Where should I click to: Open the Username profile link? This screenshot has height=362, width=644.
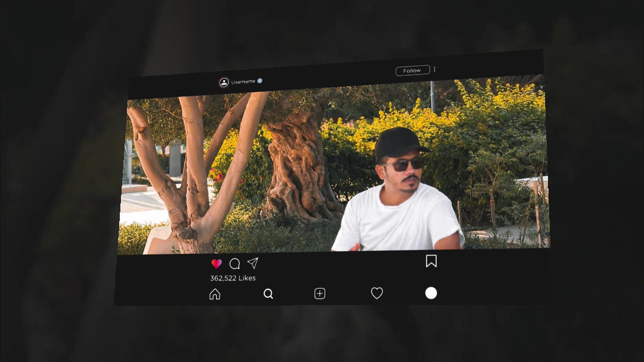(x=243, y=82)
